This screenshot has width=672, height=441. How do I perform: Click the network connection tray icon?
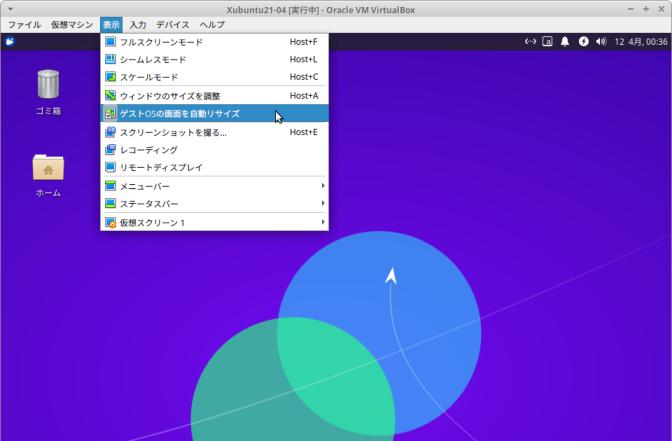pyautogui.click(x=530, y=42)
